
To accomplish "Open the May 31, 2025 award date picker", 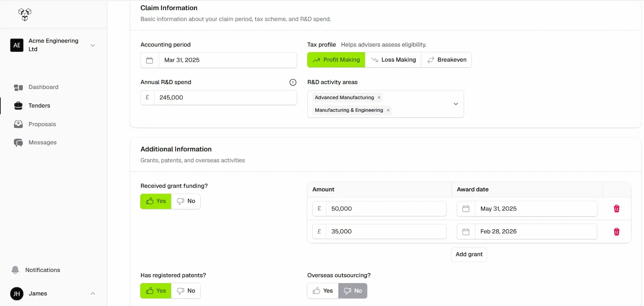I will pyautogui.click(x=527, y=209).
